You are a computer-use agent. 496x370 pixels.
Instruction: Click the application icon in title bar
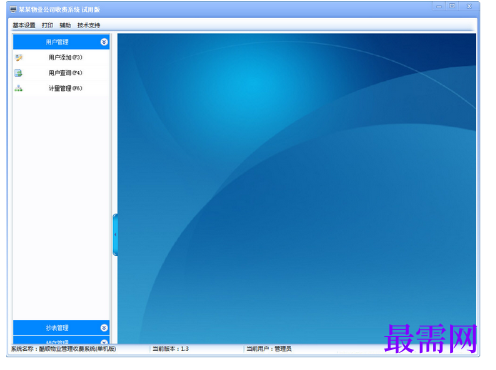coord(13,9)
